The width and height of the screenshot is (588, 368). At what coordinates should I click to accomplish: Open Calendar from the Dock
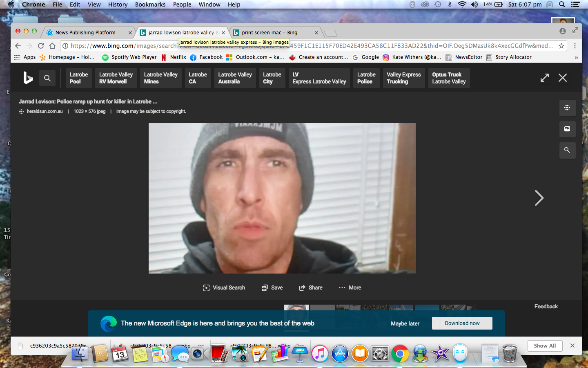pos(120,353)
